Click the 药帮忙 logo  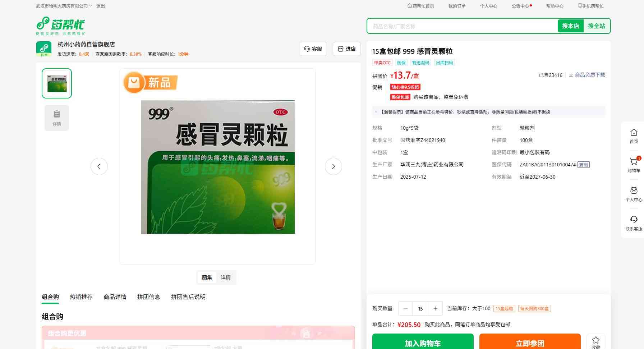pyautogui.click(x=60, y=26)
